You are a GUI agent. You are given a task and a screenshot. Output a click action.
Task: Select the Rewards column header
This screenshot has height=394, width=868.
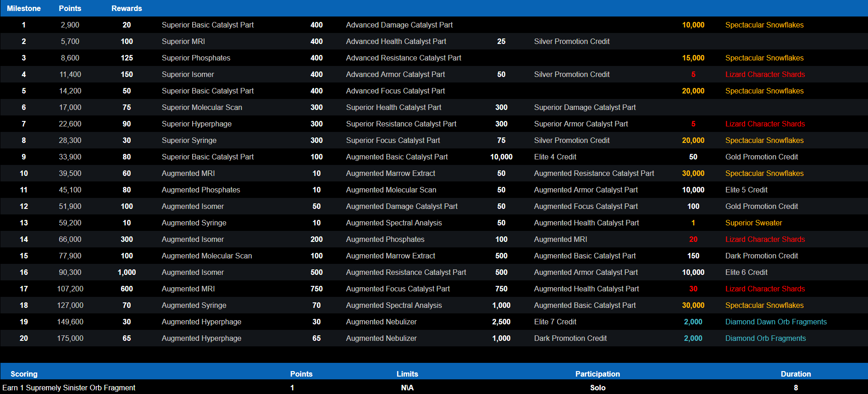coord(127,8)
